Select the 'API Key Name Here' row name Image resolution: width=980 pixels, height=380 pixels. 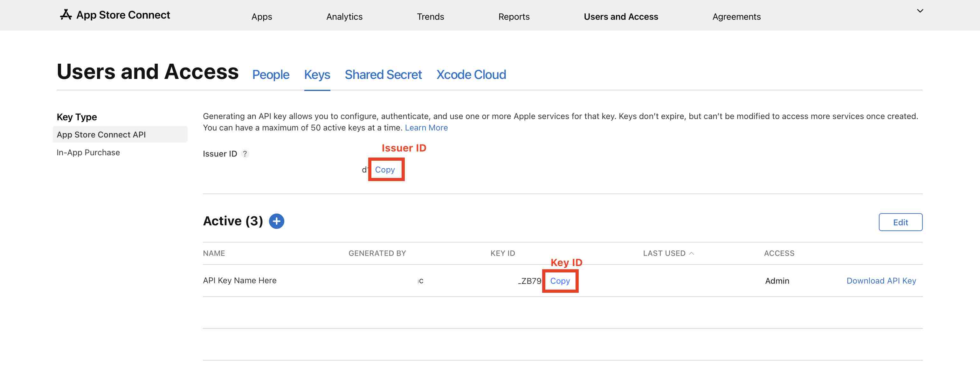coord(240,281)
